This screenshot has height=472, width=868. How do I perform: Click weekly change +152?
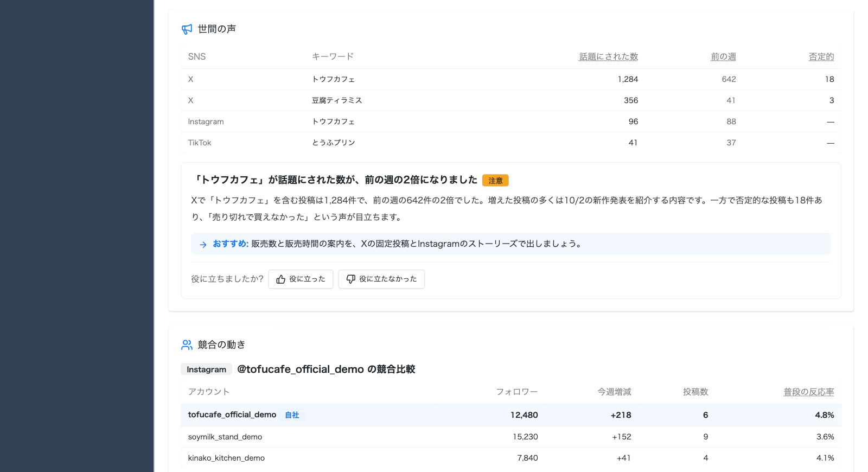pyautogui.click(x=622, y=437)
